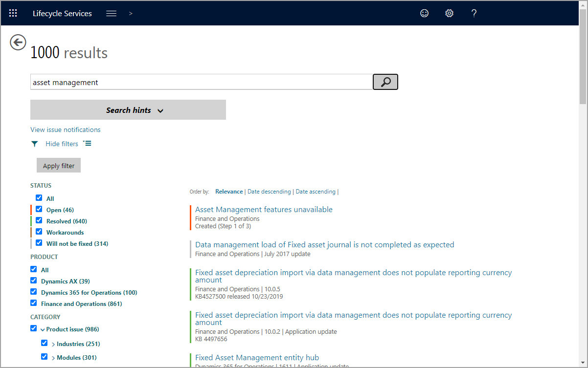Focus the asset management search field
Image resolution: width=588 pixels, height=368 pixels.
coord(202,82)
